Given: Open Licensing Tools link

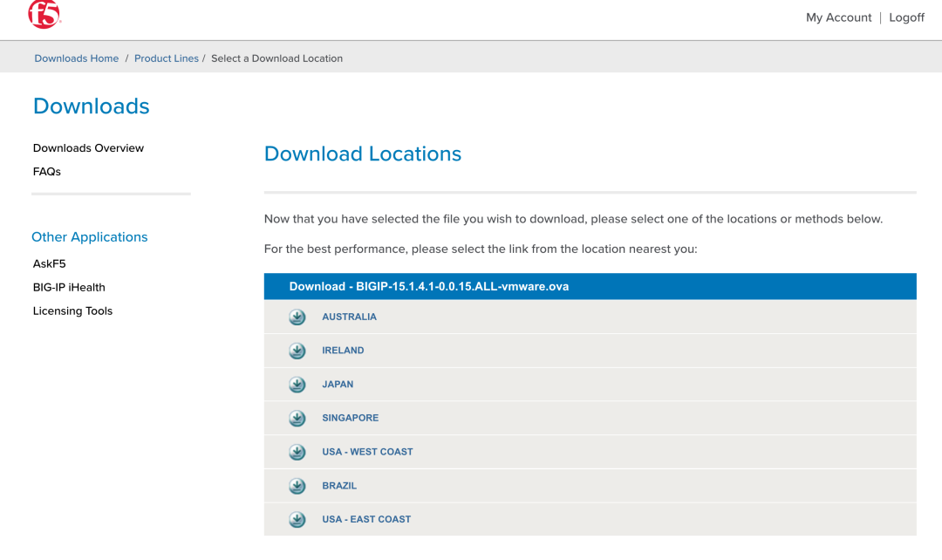Looking at the screenshot, I should coord(72,311).
